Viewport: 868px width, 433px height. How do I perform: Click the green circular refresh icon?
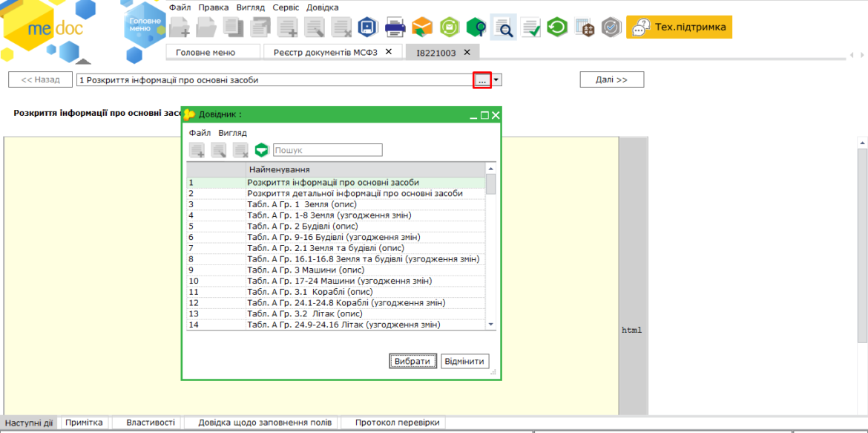[557, 27]
